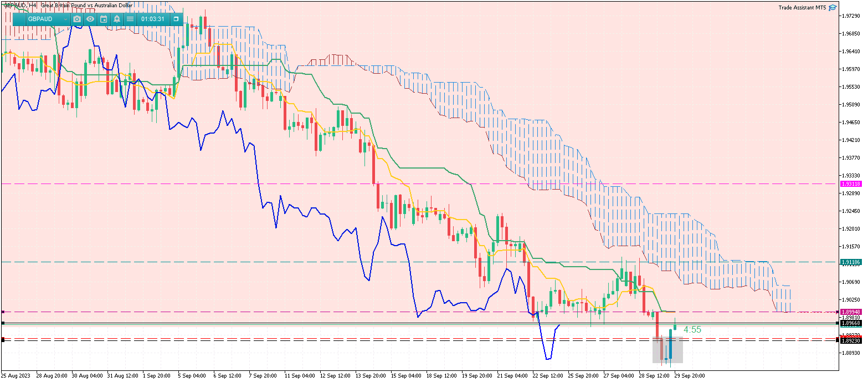Select the 1.89230 black price label

click(x=850, y=341)
